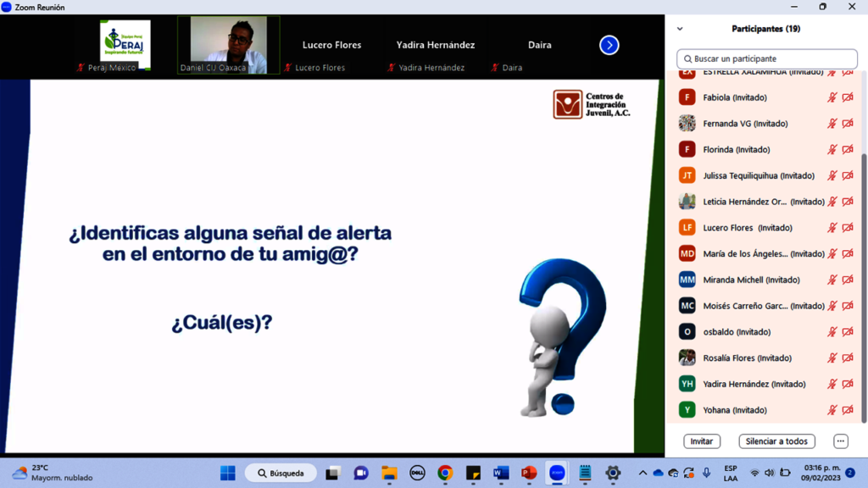The image size is (868, 488).
Task: Show hidden system tray icons
Action: 643,473
